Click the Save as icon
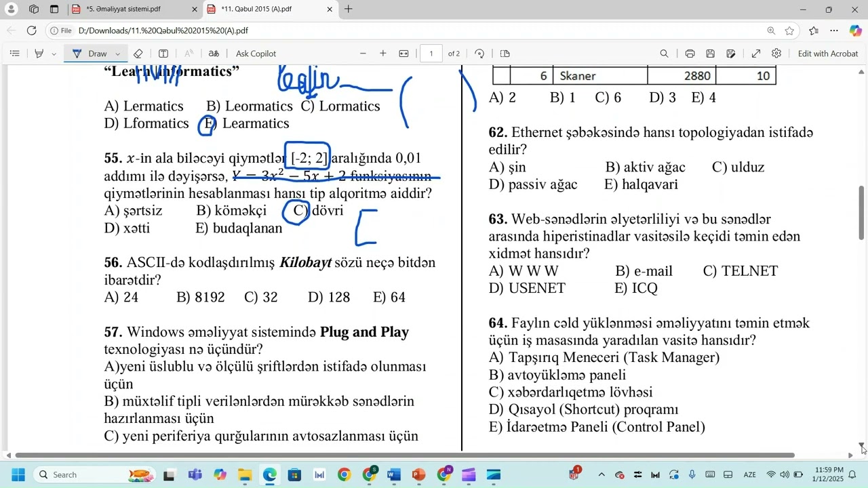868x488 pixels. click(x=730, y=54)
